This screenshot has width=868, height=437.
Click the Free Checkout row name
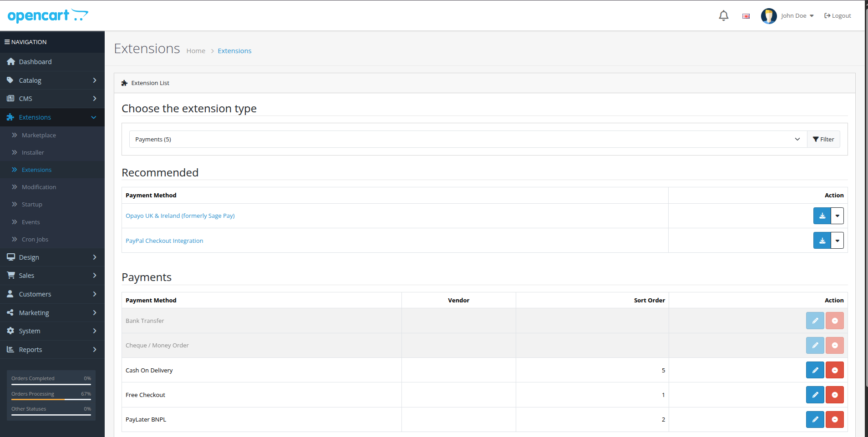(145, 395)
